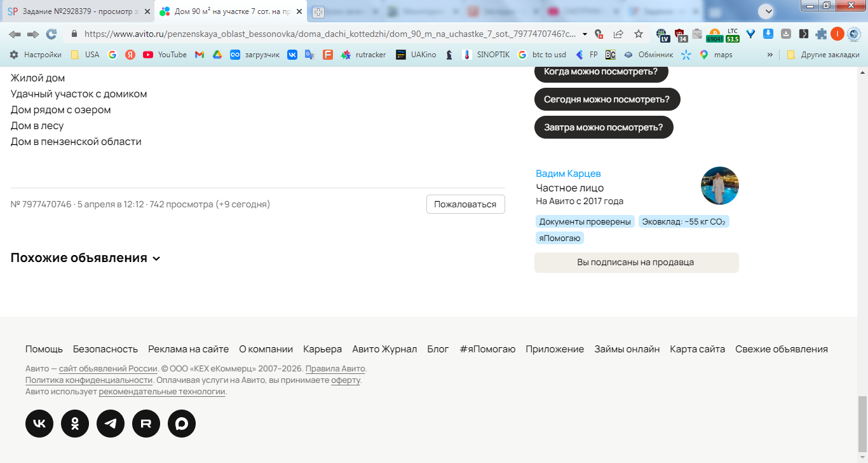868x463 pixels.
Task: Close the Задание №2928379 tab
Action: [x=147, y=11]
